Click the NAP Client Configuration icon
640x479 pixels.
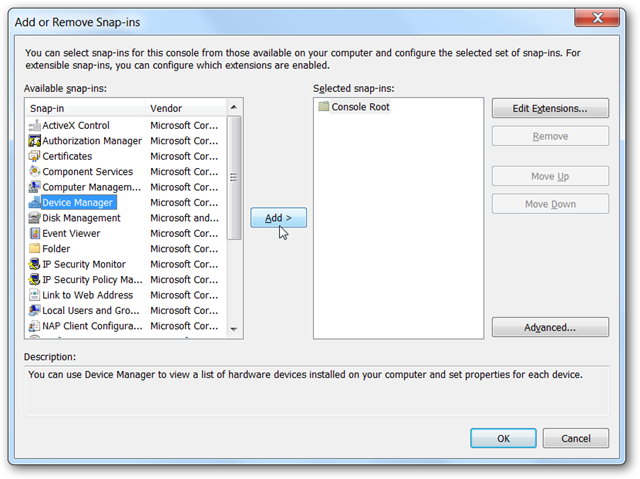(x=35, y=326)
